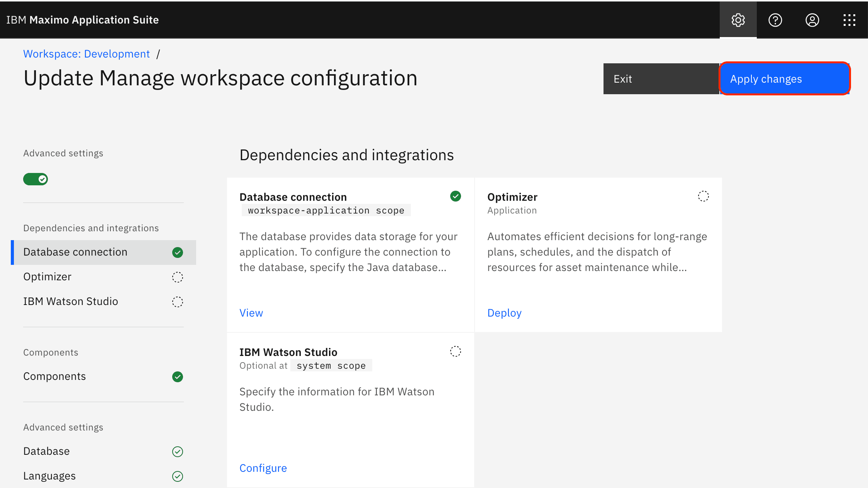Click the outlined checkmark next to Languages

[x=178, y=476]
